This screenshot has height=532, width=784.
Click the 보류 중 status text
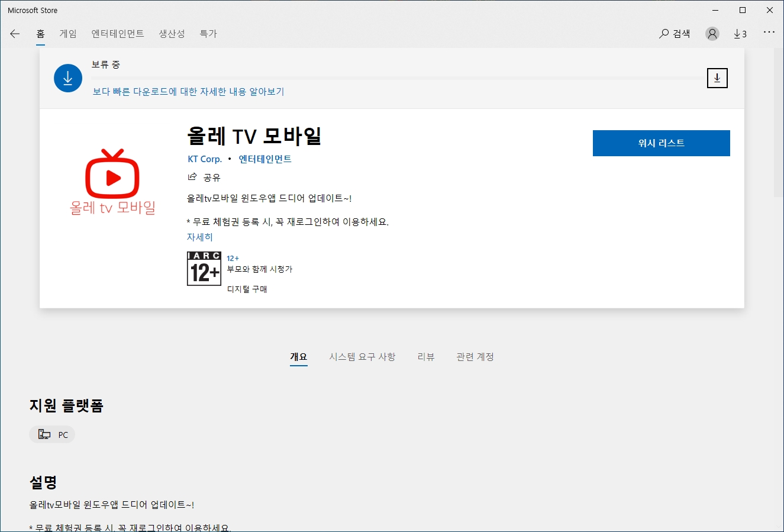tap(106, 65)
